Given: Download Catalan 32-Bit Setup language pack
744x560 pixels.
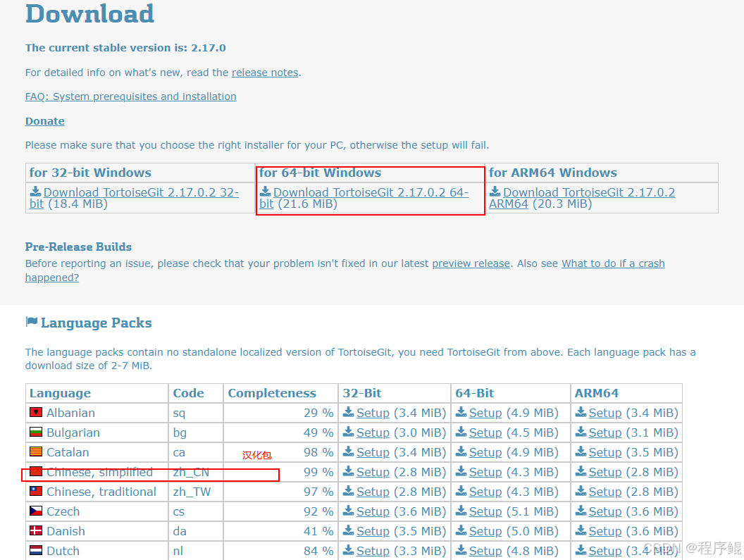Looking at the screenshot, I should point(373,452).
